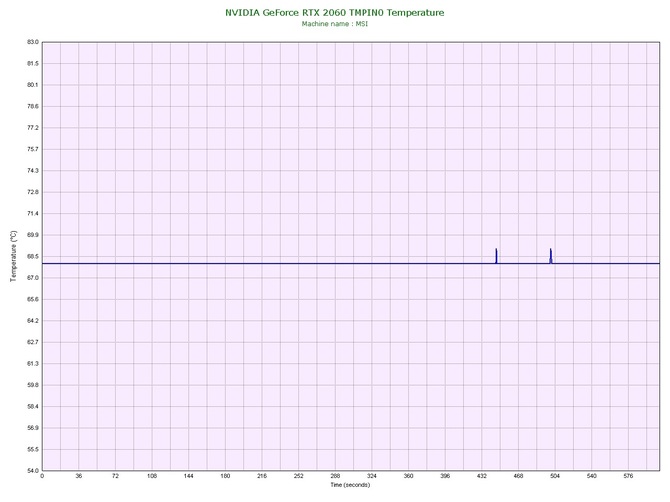Viewport: 670px width, 502px height.
Task: Click the "55.5" y-axis value
Action: coord(33,449)
